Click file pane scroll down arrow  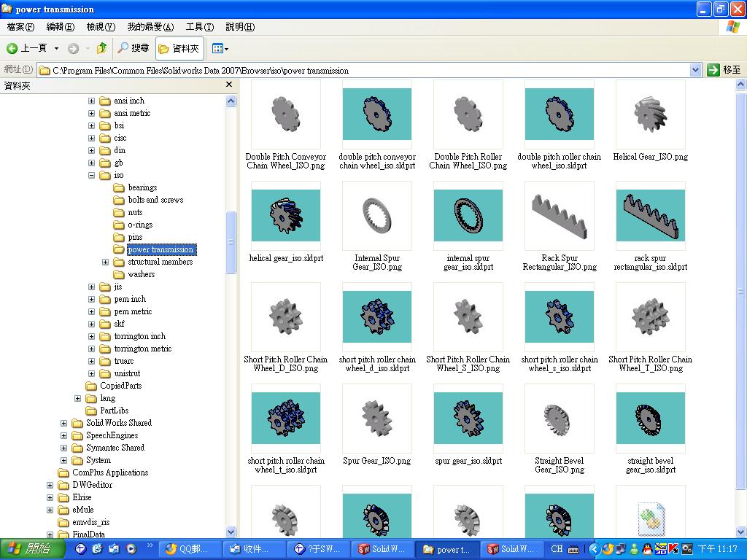point(741,532)
